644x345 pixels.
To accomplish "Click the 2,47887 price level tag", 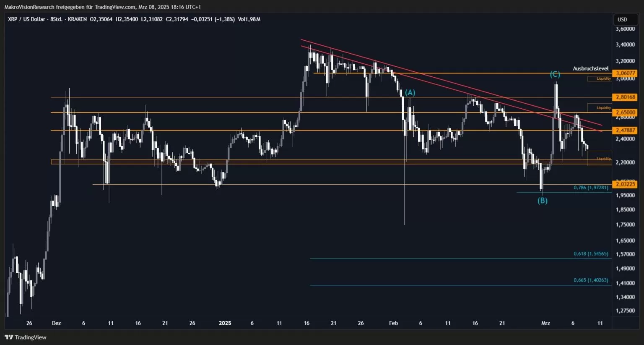I will coord(625,131).
